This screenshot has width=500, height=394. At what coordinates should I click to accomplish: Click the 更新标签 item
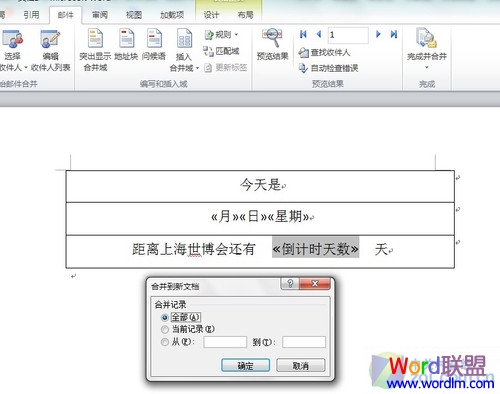point(226,68)
